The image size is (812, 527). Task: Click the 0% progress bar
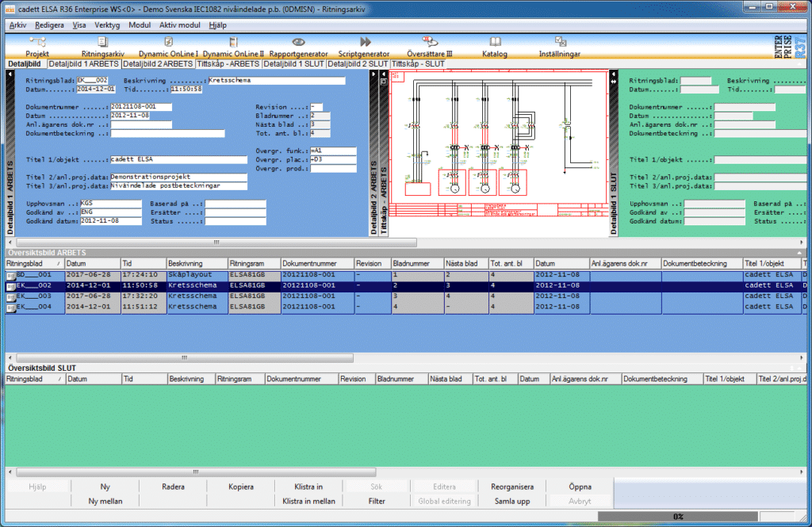pos(678,516)
